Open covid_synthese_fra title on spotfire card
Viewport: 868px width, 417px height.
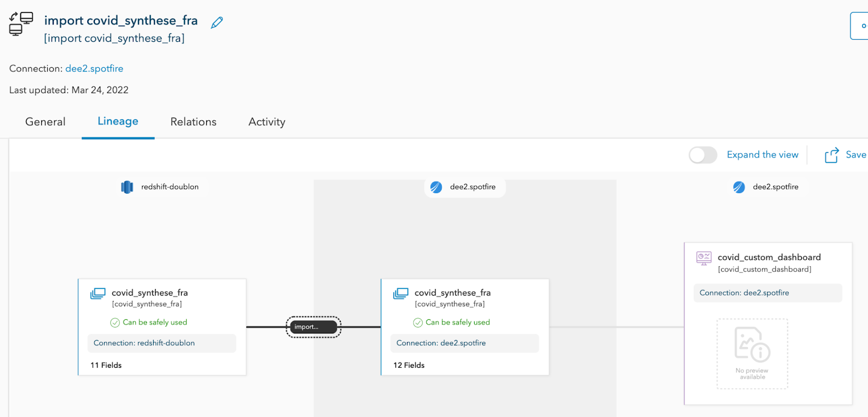(x=452, y=293)
